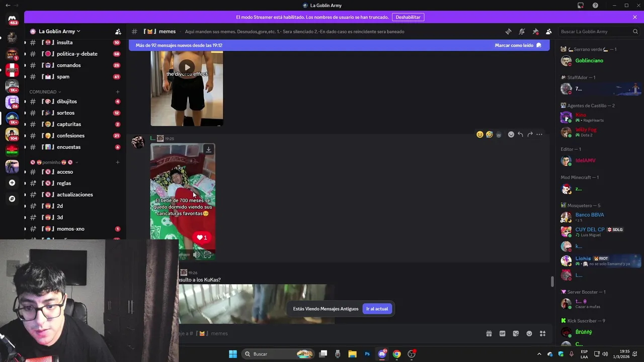Open the Discover servers compass icon
The width and height of the screenshot is (644, 362).
[12, 199]
